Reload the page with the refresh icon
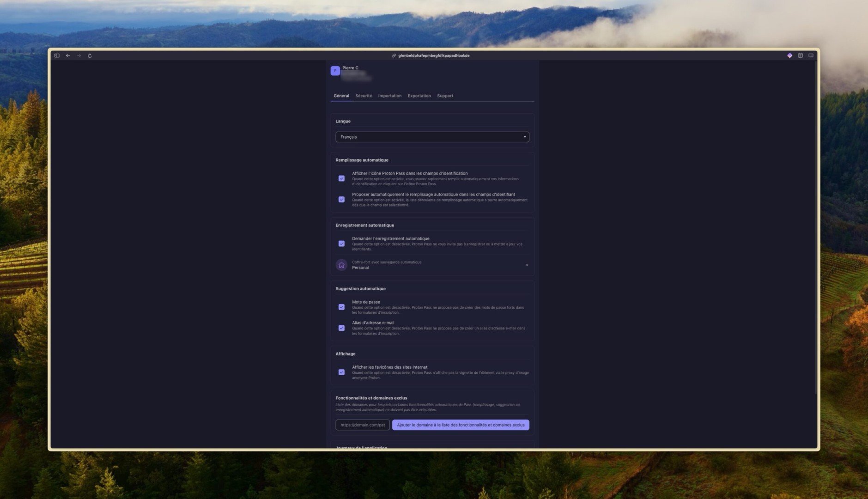 (x=90, y=55)
